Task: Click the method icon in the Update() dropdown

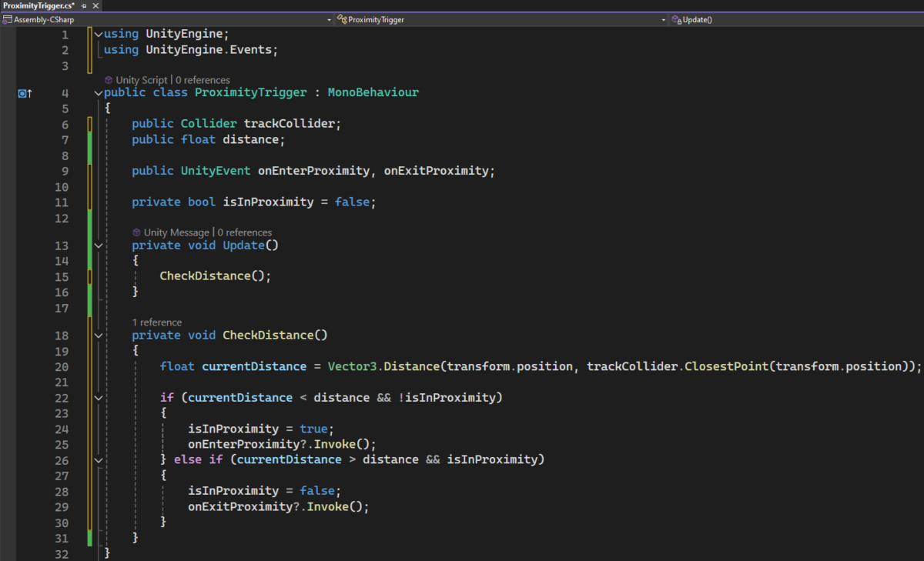Action: [676, 19]
